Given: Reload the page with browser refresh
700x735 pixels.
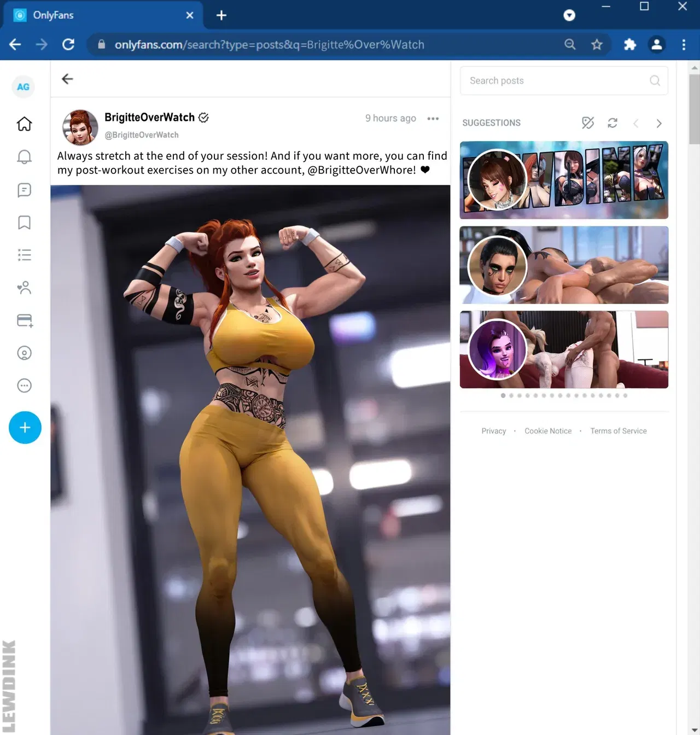Looking at the screenshot, I should (x=68, y=44).
